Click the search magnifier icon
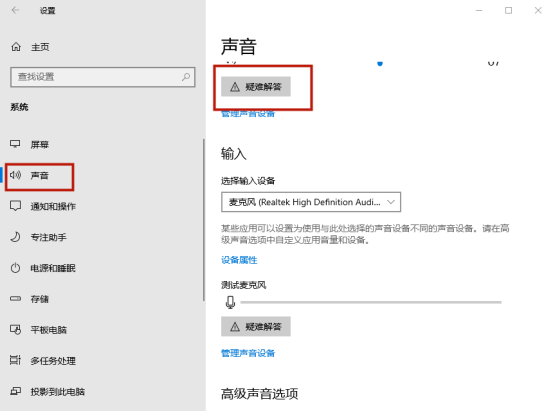The width and height of the screenshot is (553, 411). [186, 77]
